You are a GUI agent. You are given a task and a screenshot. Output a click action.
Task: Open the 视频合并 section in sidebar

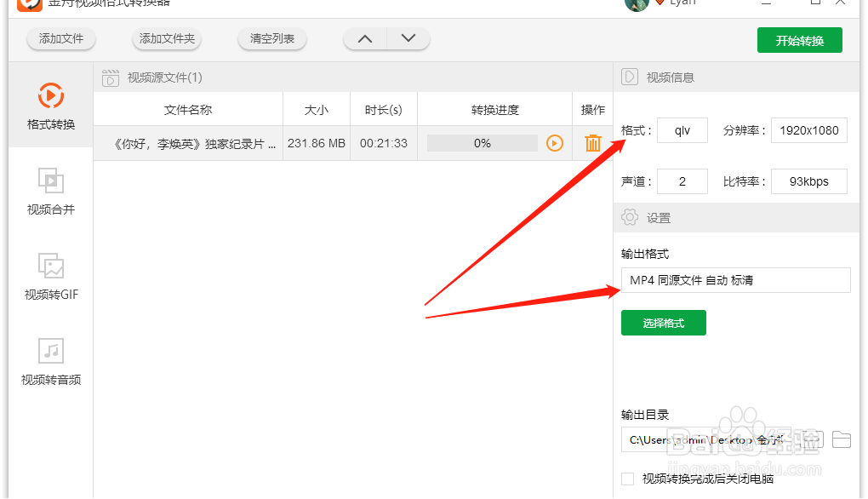pyautogui.click(x=51, y=191)
